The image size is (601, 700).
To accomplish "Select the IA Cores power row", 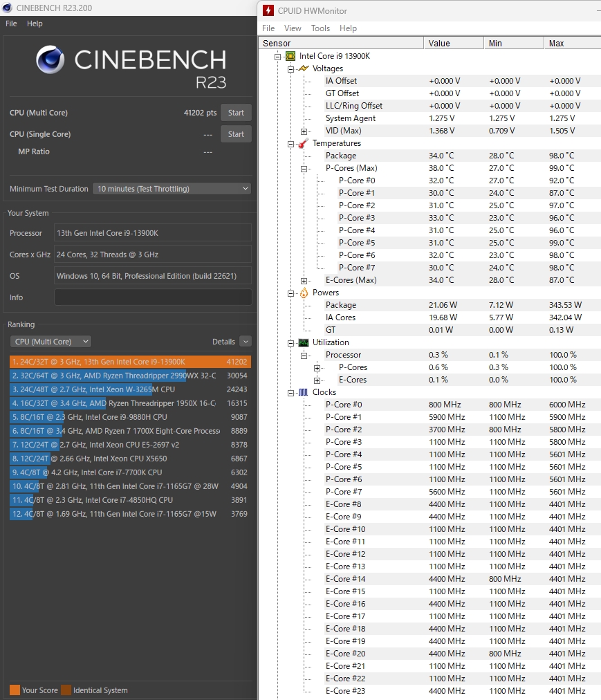I will (463, 317).
